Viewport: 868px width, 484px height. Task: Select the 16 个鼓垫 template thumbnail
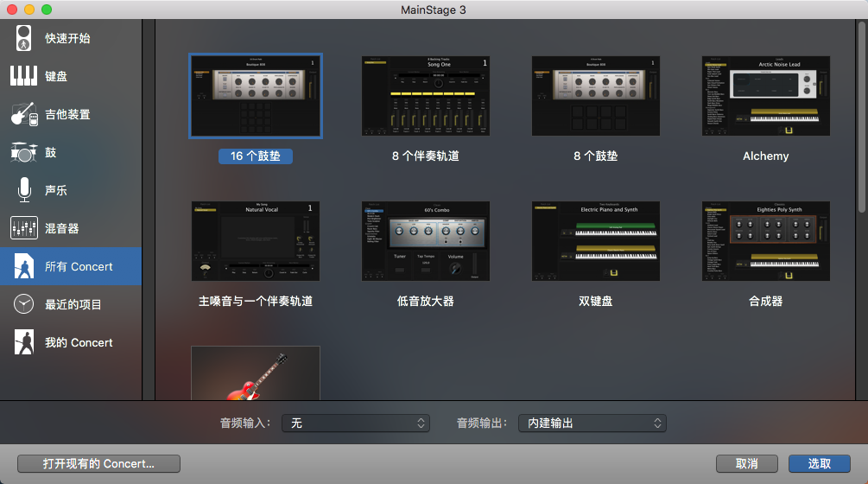point(255,96)
